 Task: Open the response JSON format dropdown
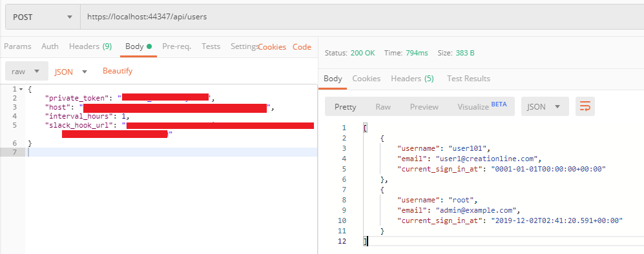(545, 106)
